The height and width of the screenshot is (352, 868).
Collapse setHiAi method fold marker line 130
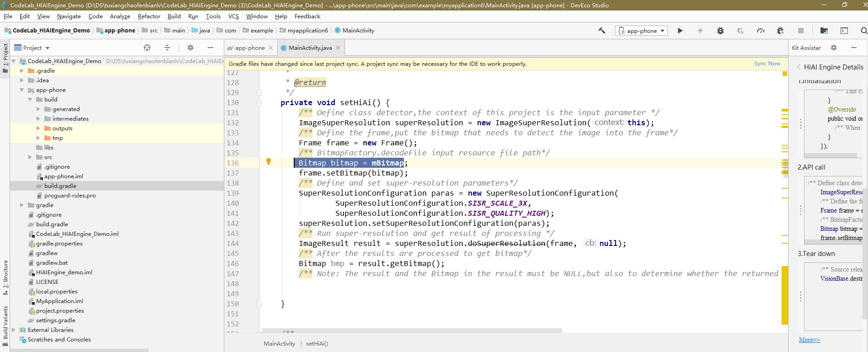coord(259,103)
